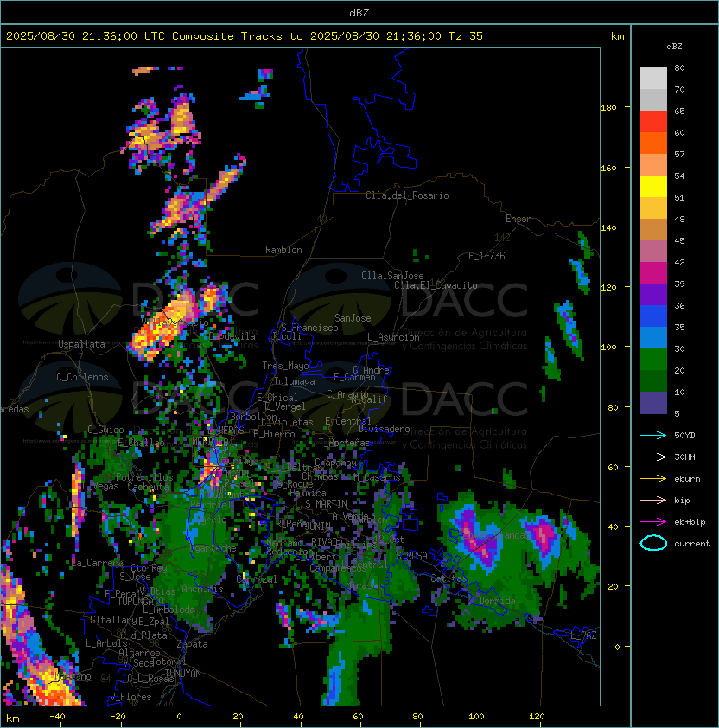The image size is (719, 728).
Task: Select the dark green 10-20 dBZ swatch
Action: click(653, 380)
